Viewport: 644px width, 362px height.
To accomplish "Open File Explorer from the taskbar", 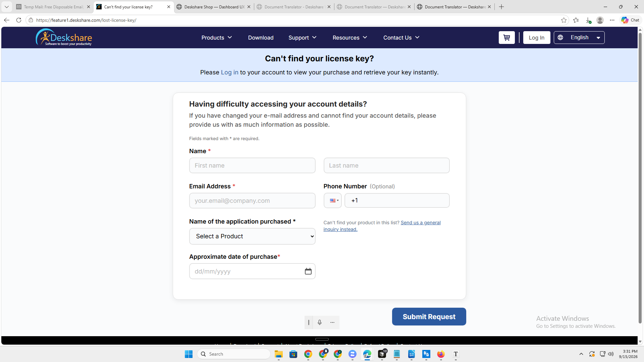I will [278, 354].
